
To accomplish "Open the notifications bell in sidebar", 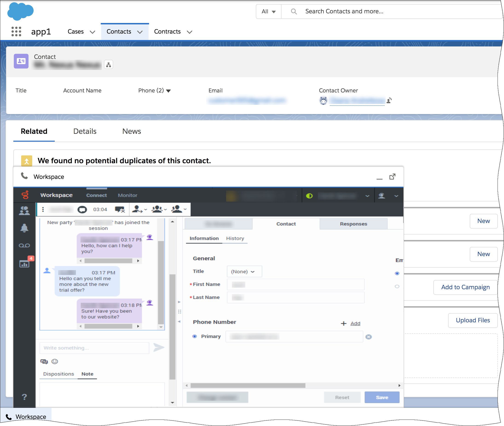I will (x=24, y=228).
